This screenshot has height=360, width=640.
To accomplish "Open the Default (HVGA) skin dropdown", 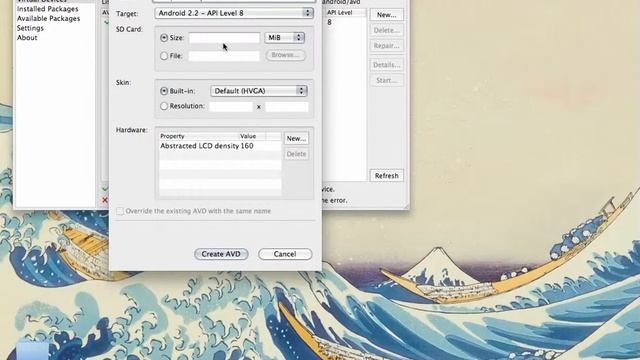I will 259,91.
